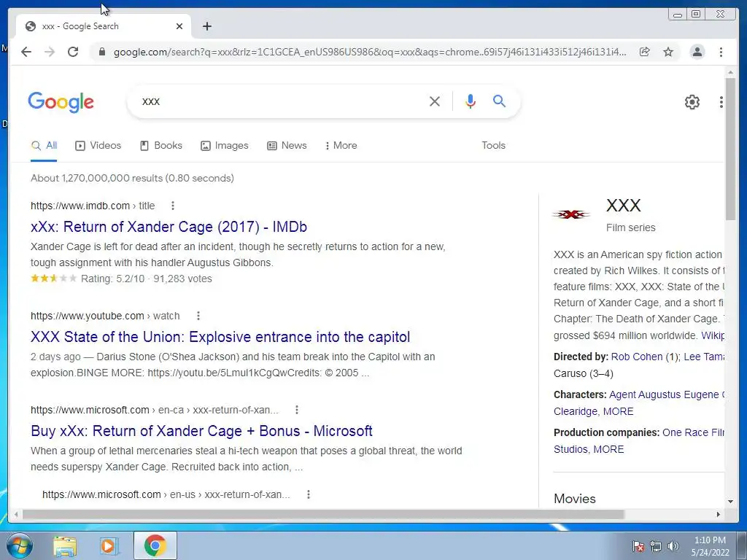Screen dimensions: 747x560
Task: Select the All results tab
Action: (44, 146)
